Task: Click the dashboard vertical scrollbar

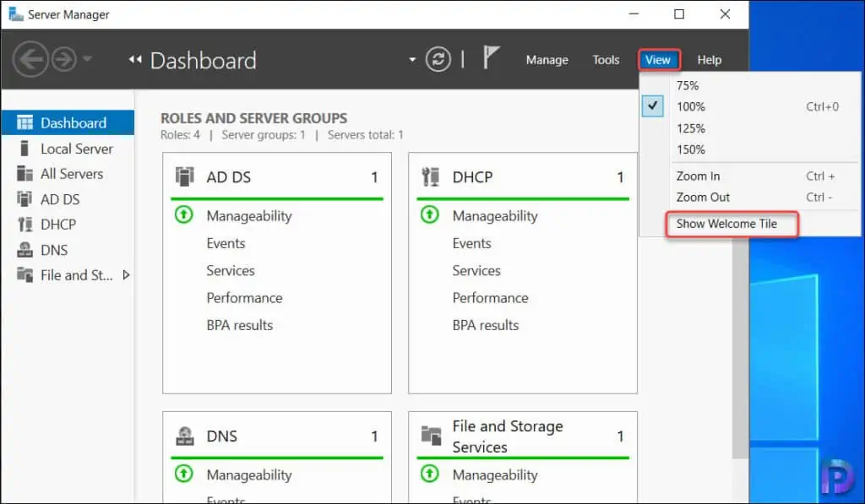Action: click(x=740, y=347)
